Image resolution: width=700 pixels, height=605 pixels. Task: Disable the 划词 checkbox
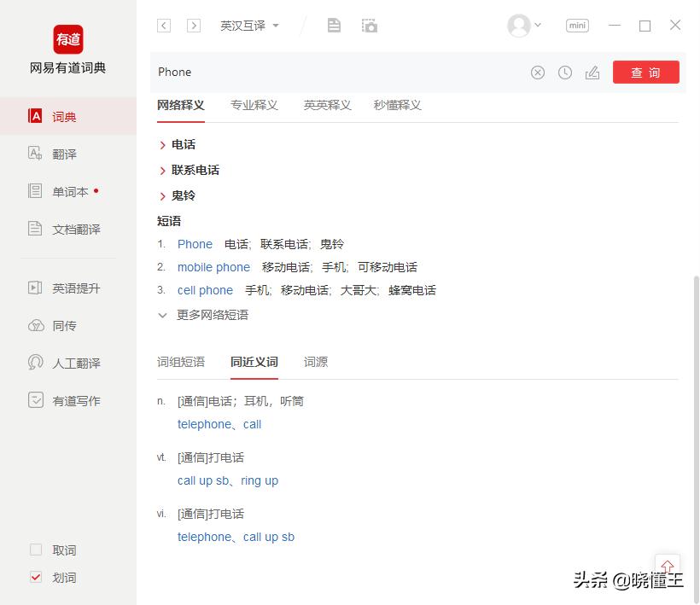pos(35,578)
